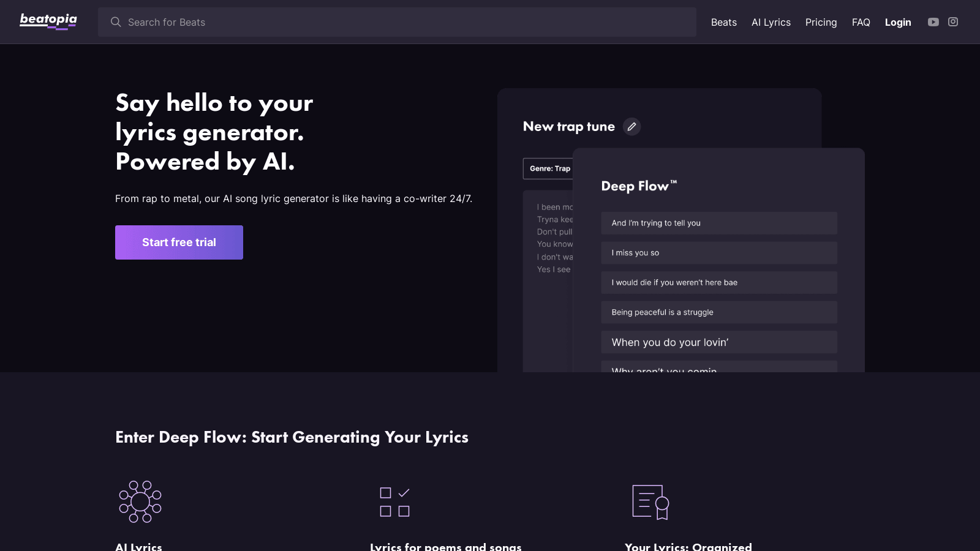Choose 'When you do your lovin'' suggestion

(719, 342)
